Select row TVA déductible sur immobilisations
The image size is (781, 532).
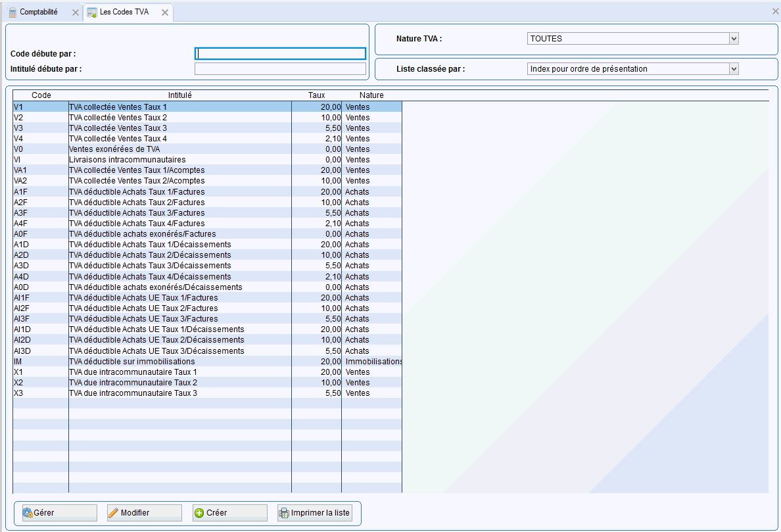[207, 361]
